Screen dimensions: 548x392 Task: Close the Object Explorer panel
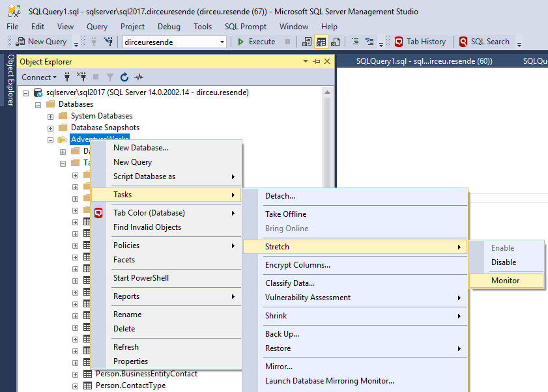tap(327, 61)
